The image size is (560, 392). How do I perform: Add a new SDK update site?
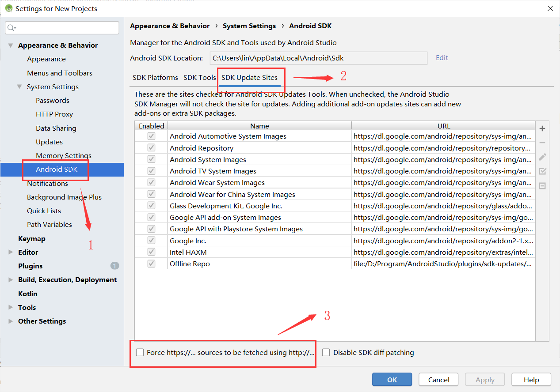(x=542, y=128)
